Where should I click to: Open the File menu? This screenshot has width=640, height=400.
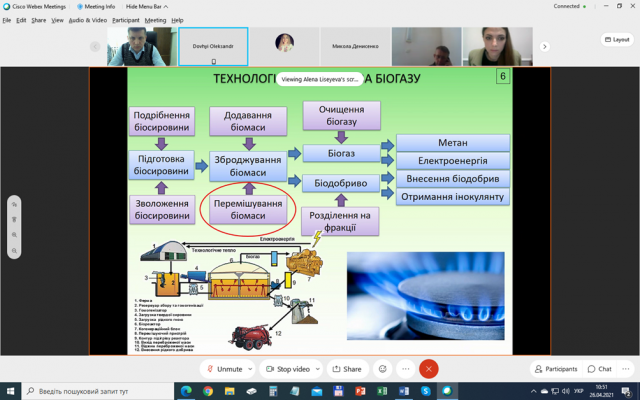[x=7, y=20]
